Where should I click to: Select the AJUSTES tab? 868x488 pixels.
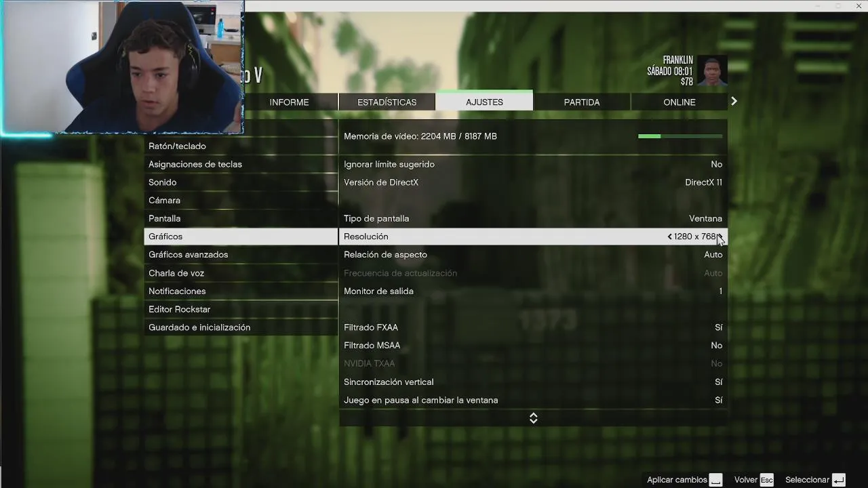pyautogui.click(x=484, y=102)
